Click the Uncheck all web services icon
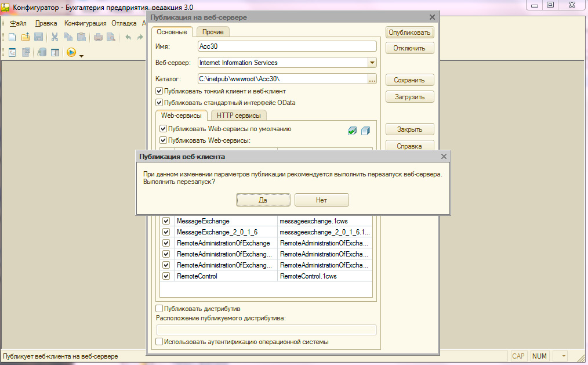Screen dimensions: 588x365 click(365, 131)
